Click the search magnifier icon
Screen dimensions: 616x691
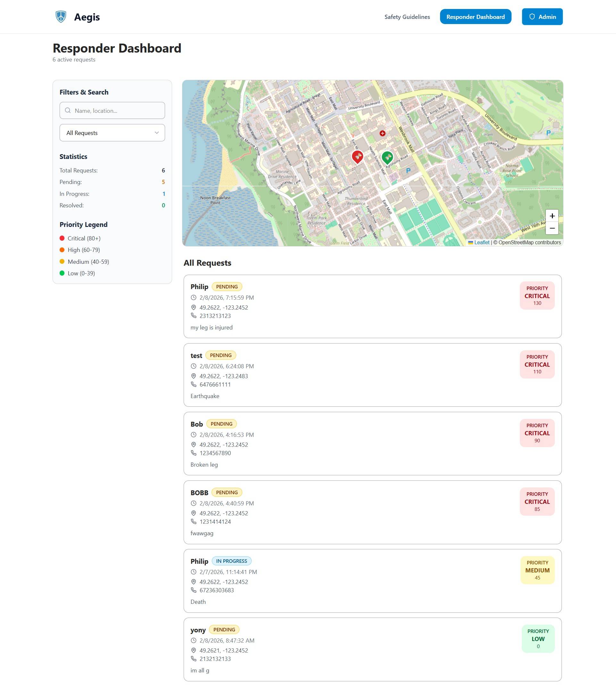68,110
